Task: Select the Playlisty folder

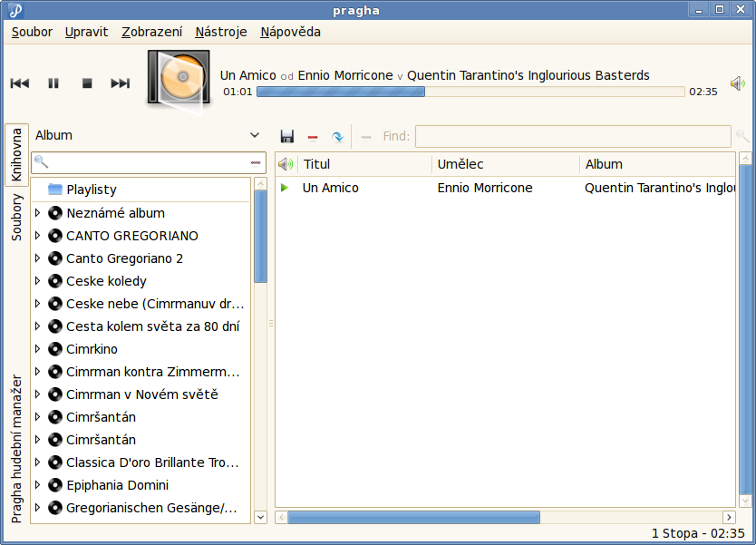Action: 91,190
